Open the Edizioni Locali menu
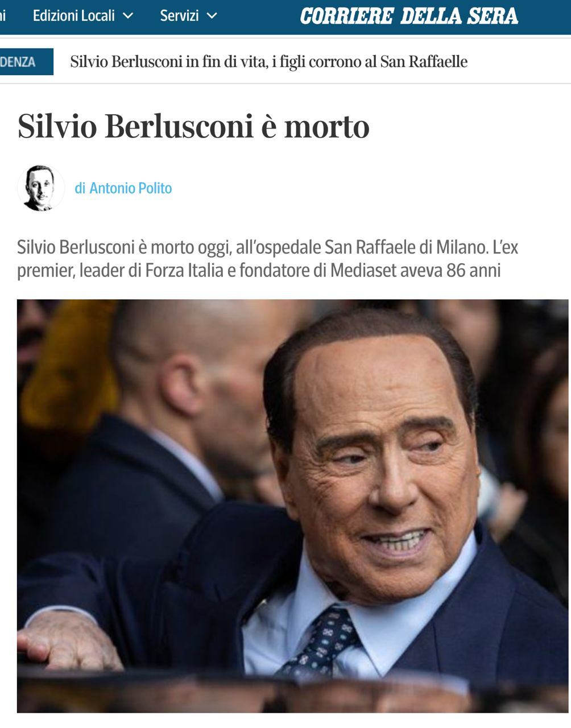Image resolution: width=571 pixels, height=728 pixels. 82,16
